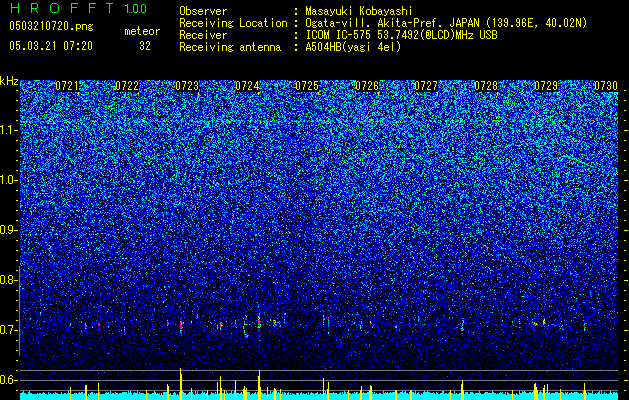
Task: Click the kHz axis unit label
Action: coord(9,81)
